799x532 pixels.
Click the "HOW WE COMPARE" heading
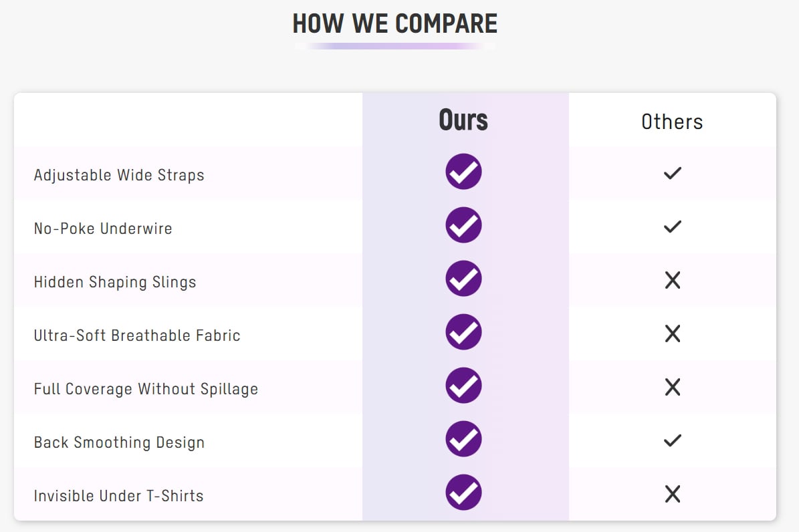395,24
